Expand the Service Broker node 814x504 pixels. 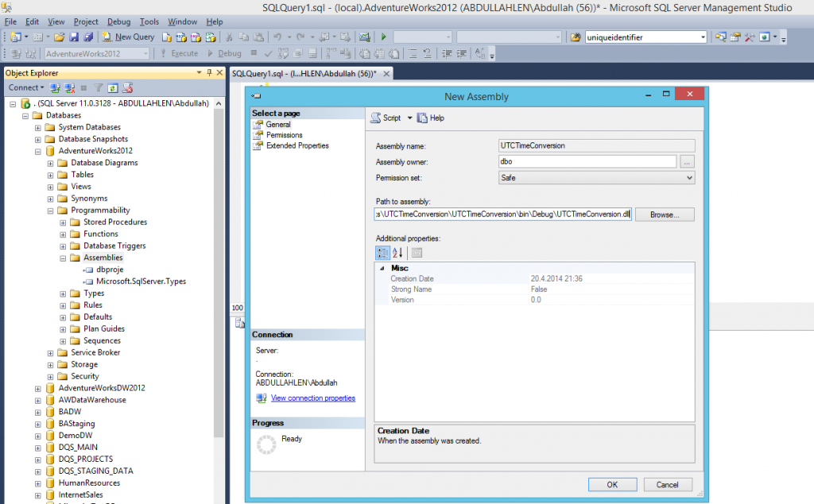pyautogui.click(x=50, y=354)
